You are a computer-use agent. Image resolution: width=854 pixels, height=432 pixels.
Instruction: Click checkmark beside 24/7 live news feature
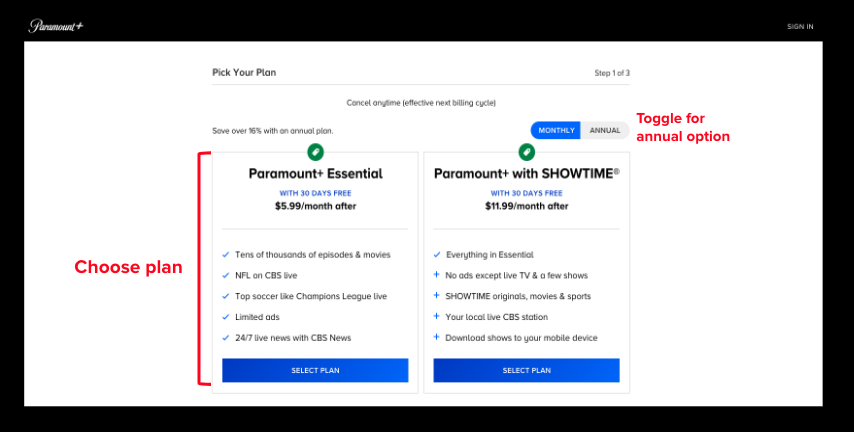[226, 338]
